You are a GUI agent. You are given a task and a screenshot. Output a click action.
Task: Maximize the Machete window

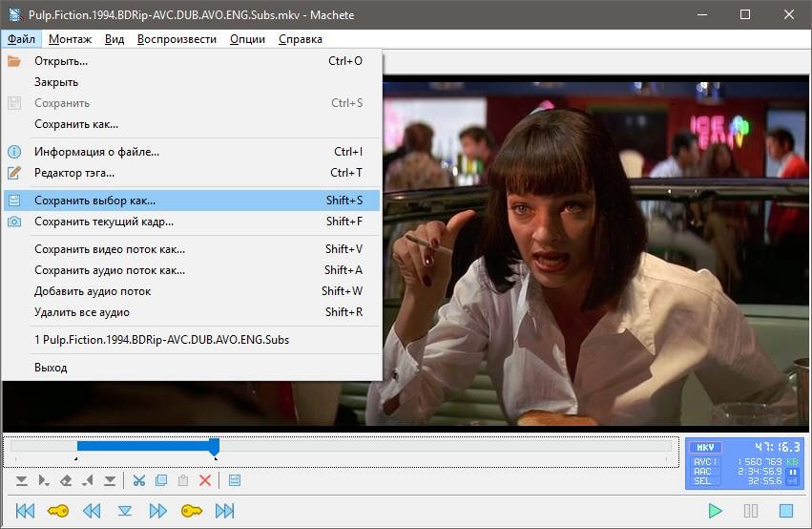pyautogui.click(x=744, y=14)
